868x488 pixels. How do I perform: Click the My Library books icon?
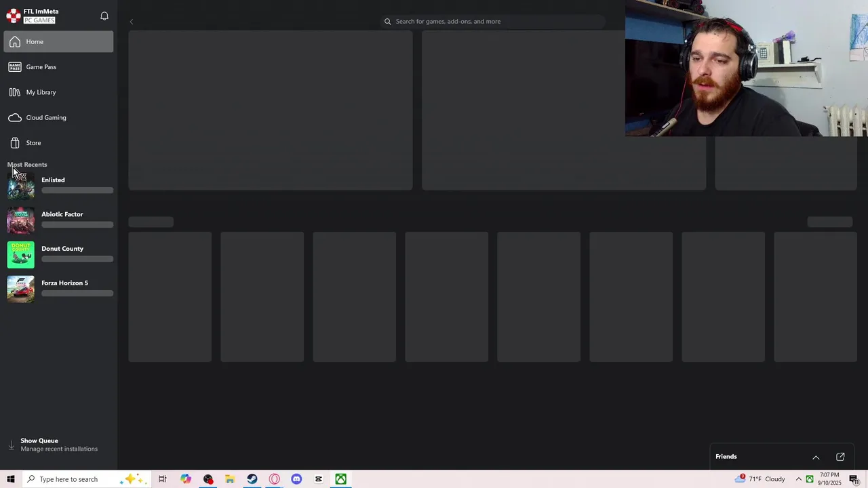click(15, 92)
